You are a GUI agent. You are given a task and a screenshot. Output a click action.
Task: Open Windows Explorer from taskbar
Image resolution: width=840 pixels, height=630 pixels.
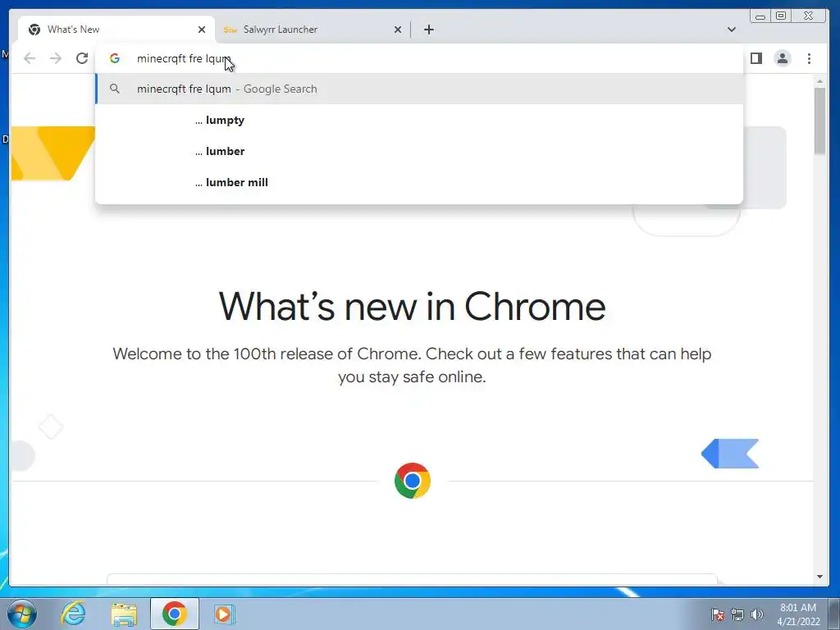pos(124,614)
